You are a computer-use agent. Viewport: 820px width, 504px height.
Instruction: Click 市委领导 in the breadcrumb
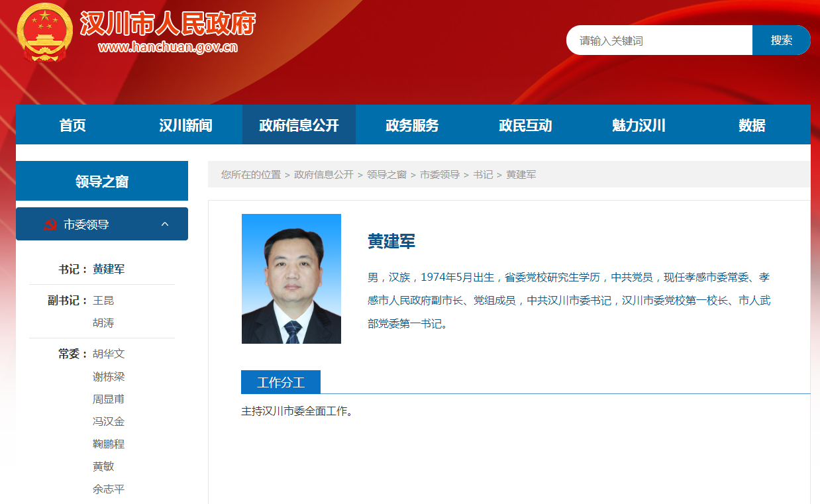[x=440, y=174]
